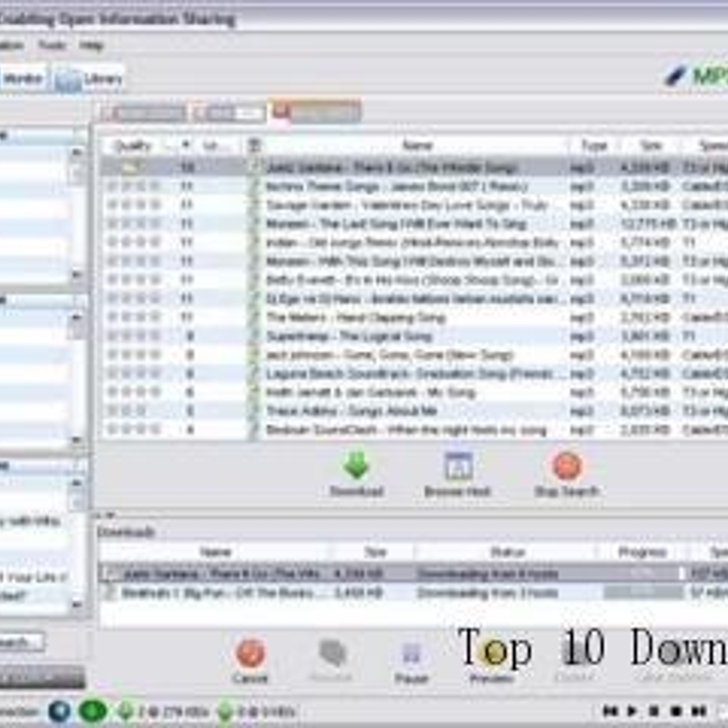Open the Help menu
This screenshot has height=728, width=728.
point(91,45)
